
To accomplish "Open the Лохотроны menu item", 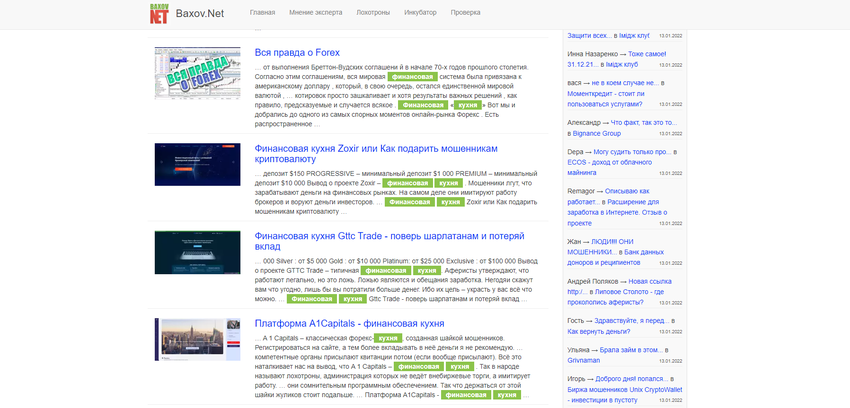I will point(373,12).
